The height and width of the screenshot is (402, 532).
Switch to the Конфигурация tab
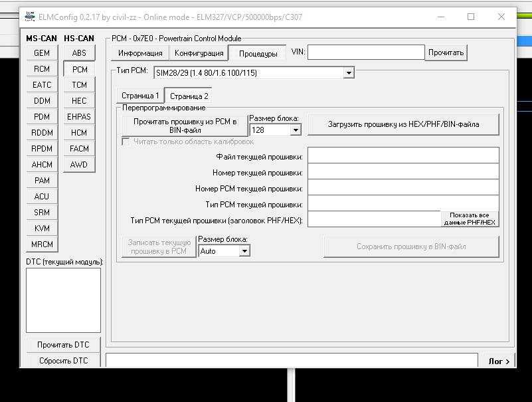(x=199, y=53)
